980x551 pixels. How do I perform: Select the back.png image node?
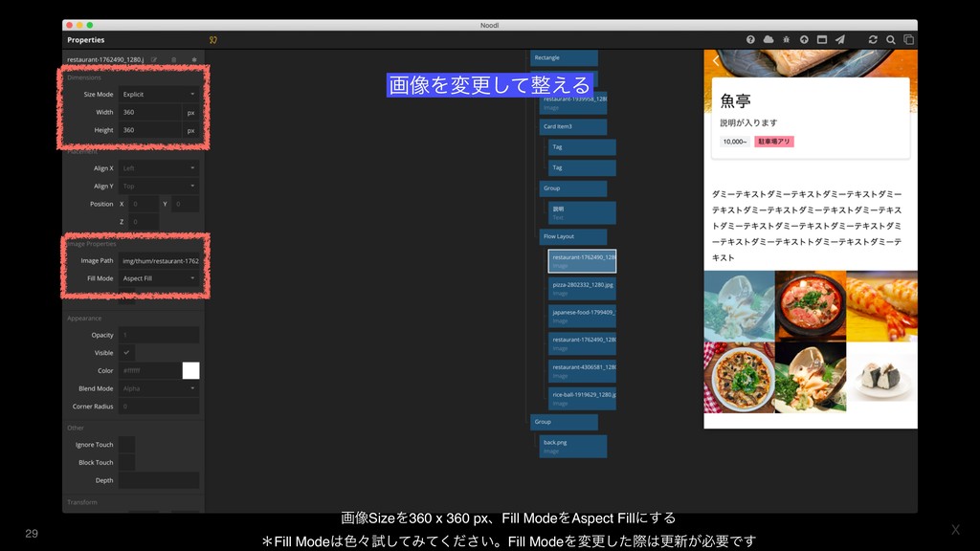click(x=573, y=446)
